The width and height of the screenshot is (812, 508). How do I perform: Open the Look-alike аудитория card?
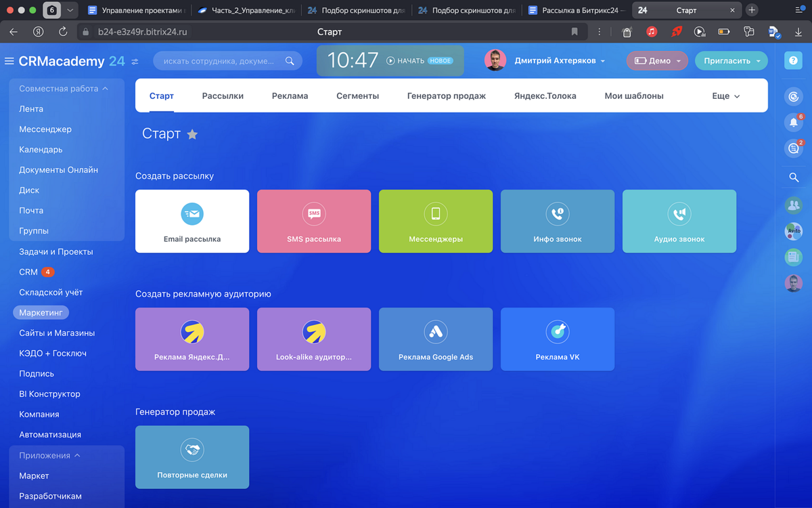point(314,339)
